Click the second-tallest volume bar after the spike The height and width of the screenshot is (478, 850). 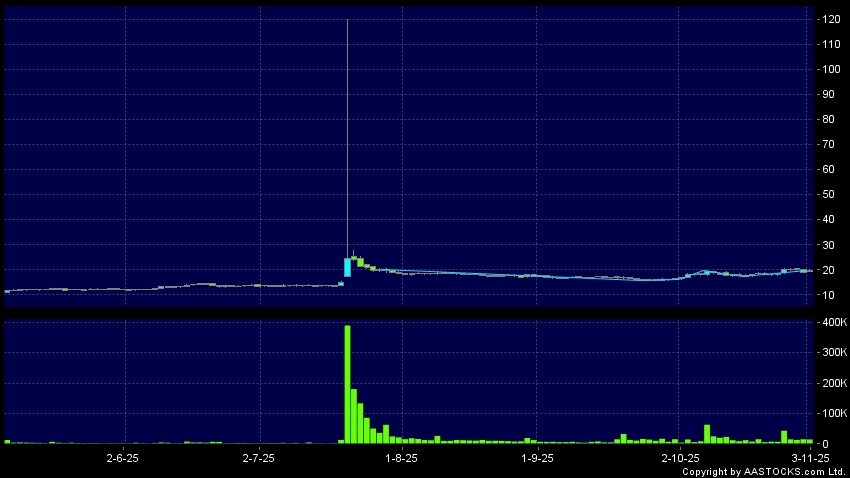coord(354,415)
